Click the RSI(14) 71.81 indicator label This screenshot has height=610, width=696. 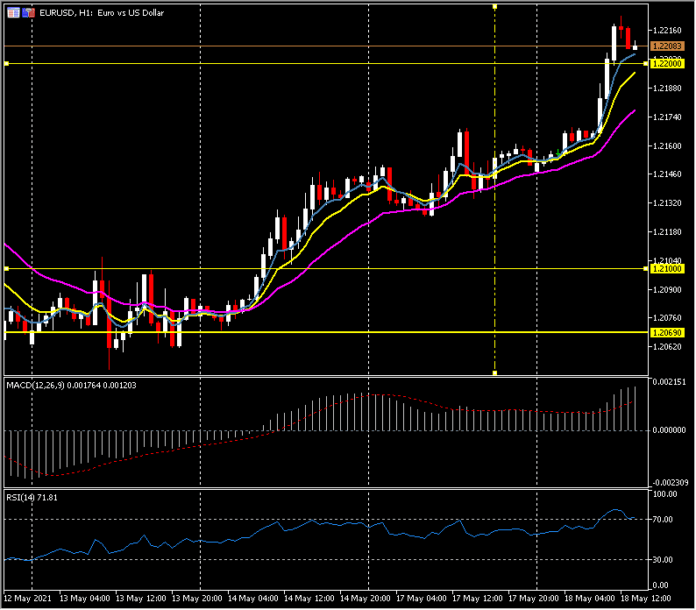[x=32, y=498]
